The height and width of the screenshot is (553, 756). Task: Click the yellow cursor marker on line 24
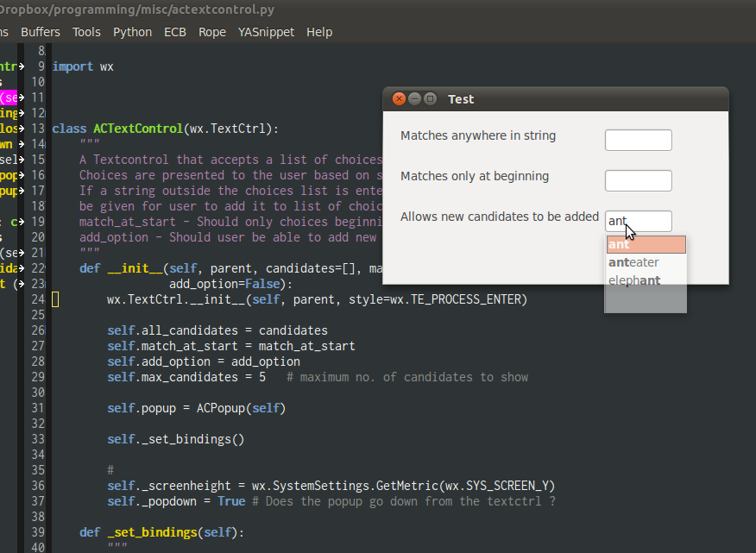(x=56, y=299)
